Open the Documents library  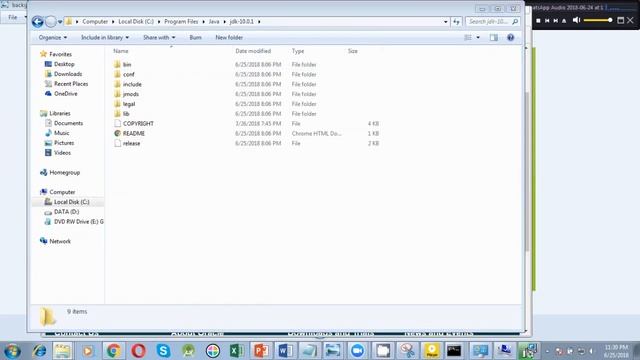[x=68, y=123]
